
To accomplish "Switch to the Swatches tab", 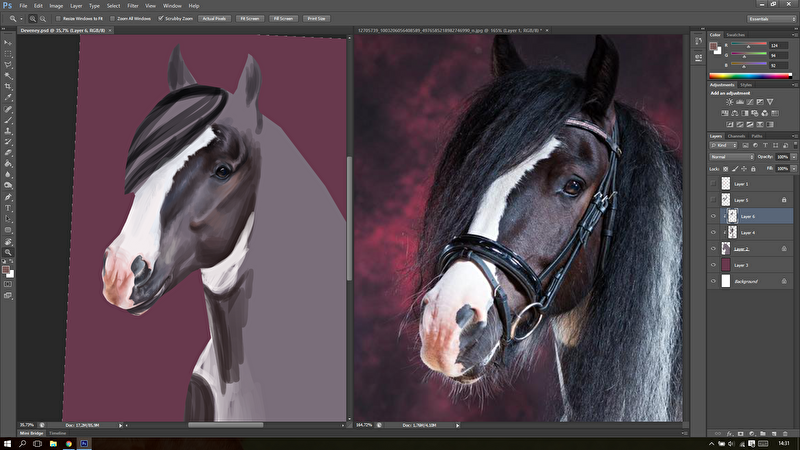I will click(736, 35).
